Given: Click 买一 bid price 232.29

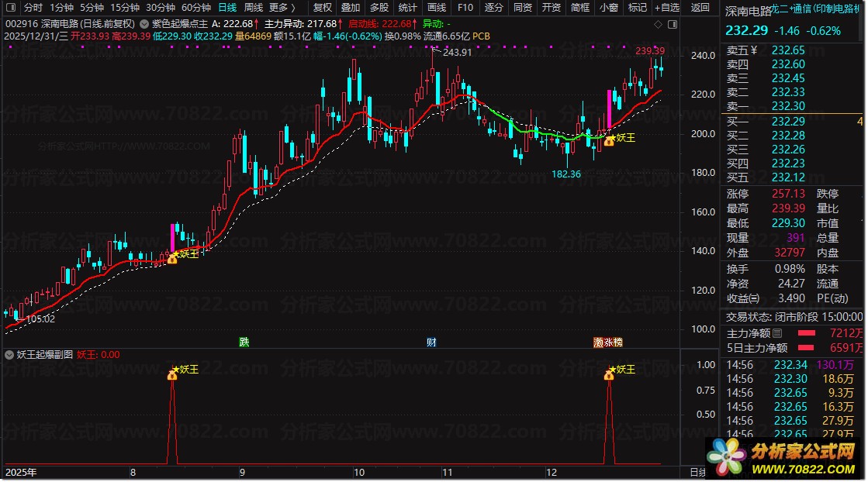Looking at the screenshot, I should point(788,122).
